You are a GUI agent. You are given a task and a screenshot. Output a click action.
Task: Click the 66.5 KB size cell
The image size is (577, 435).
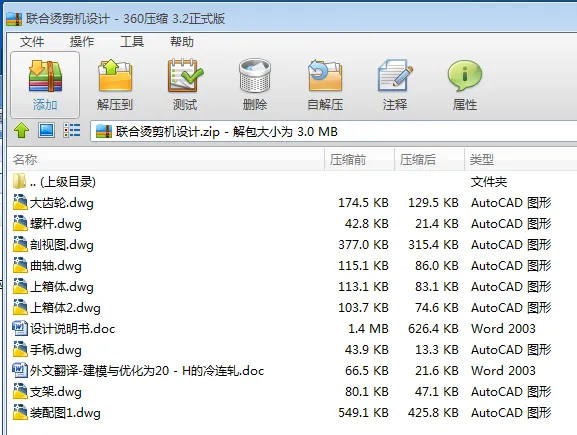click(367, 371)
